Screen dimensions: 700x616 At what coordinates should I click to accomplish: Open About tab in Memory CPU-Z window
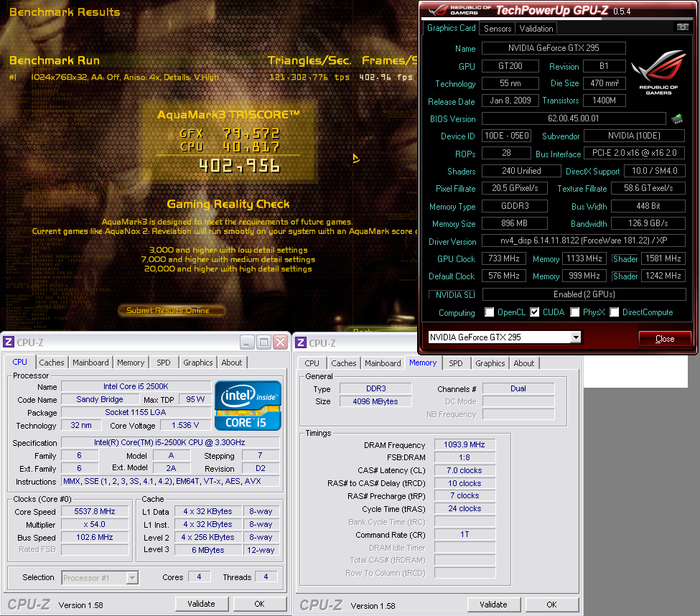[x=523, y=363]
